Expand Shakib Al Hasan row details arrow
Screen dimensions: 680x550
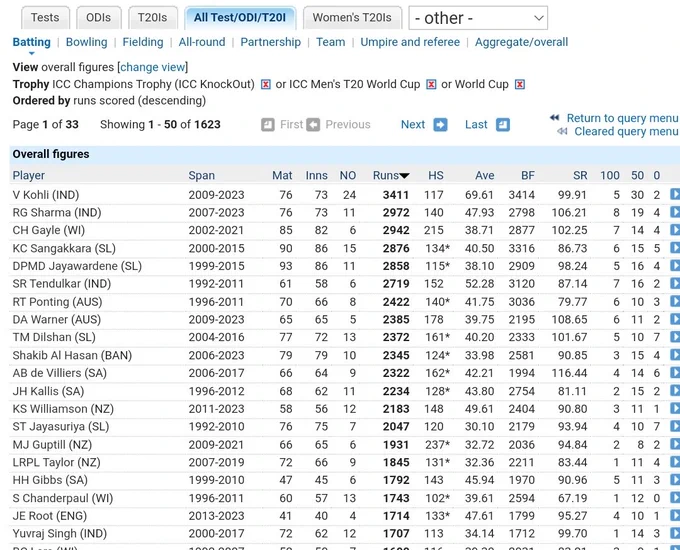coord(675,355)
